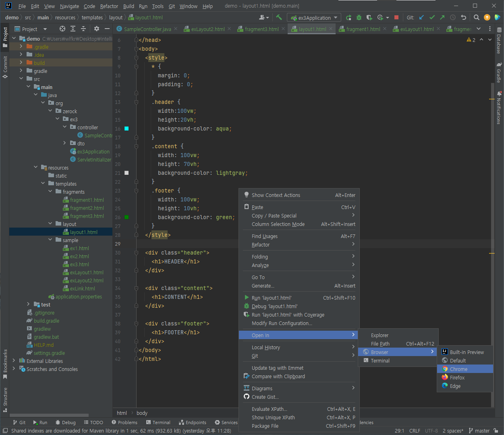Click the green color gutter swatch

[x=127, y=217]
